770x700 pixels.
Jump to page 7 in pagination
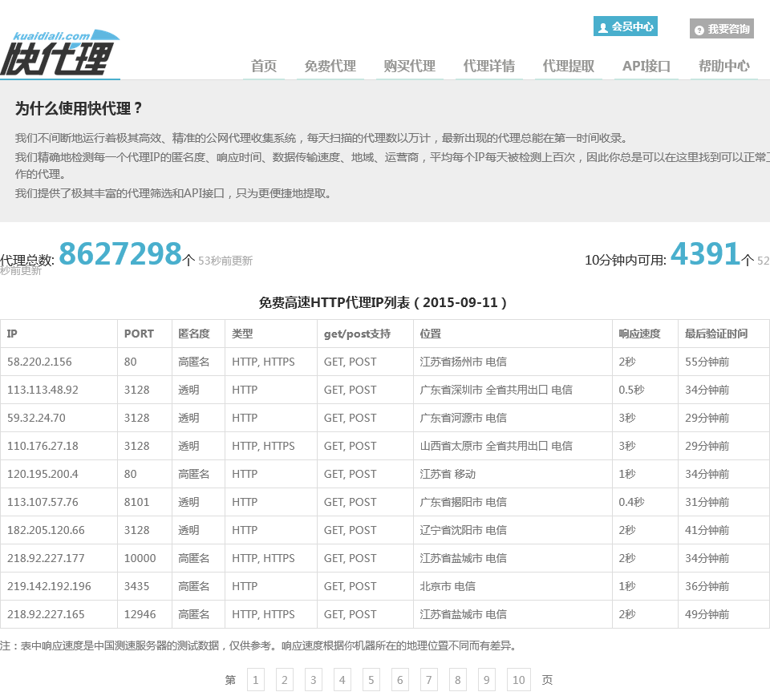click(x=428, y=680)
